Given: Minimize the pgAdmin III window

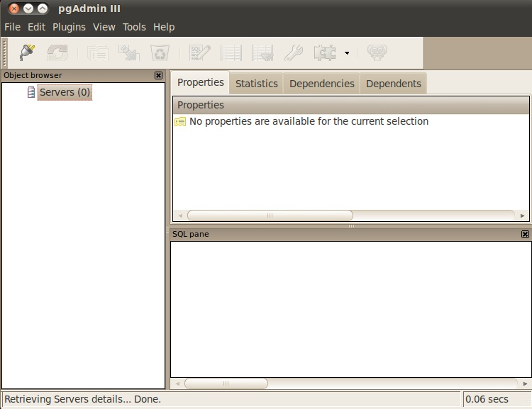Looking at the screenshot, I should [x=28, y=9].
